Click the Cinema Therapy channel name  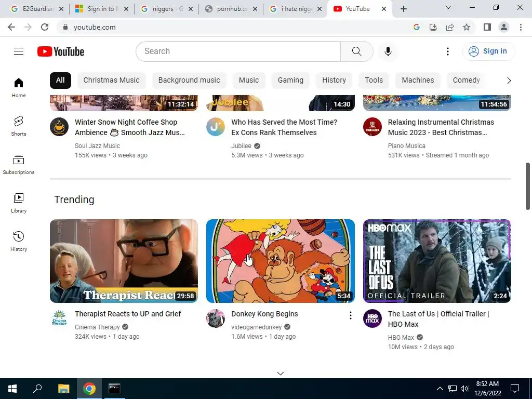(x=97, y=327)
